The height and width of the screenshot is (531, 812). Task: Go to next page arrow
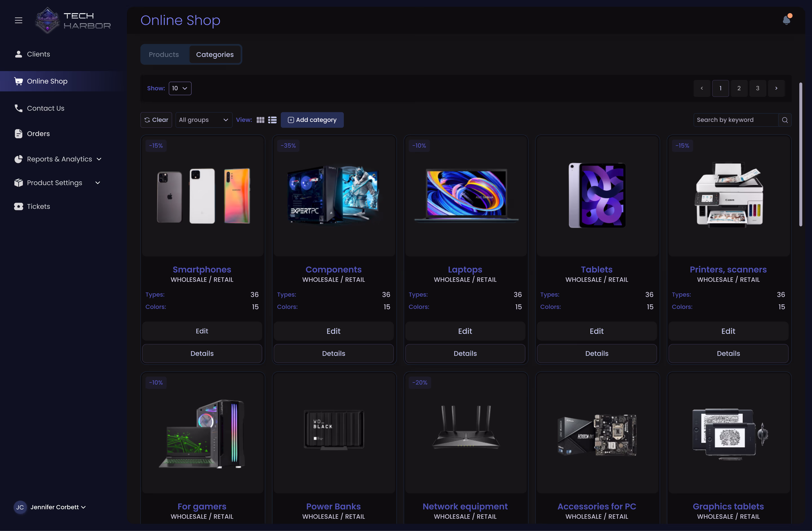776,88
